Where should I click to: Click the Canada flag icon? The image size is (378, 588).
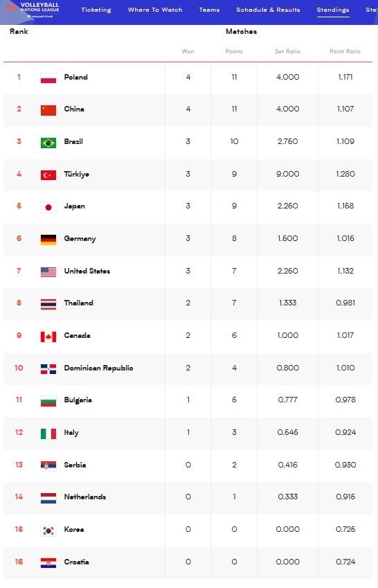click(x=48, y=337)
